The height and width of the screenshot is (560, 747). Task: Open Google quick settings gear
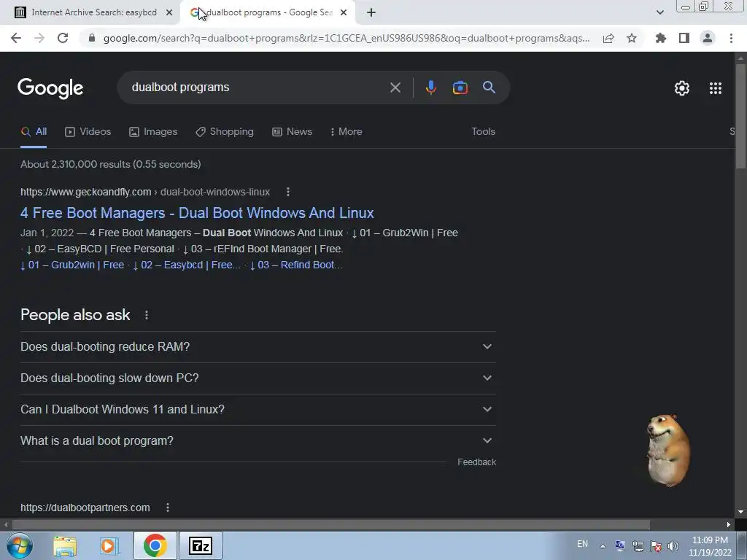[682, 88]
